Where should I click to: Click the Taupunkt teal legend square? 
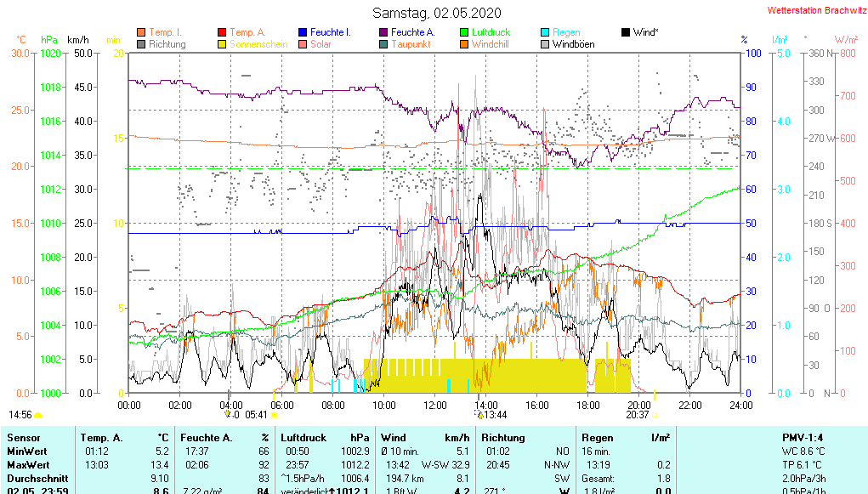pyautogui.click(x=383, y=44)
